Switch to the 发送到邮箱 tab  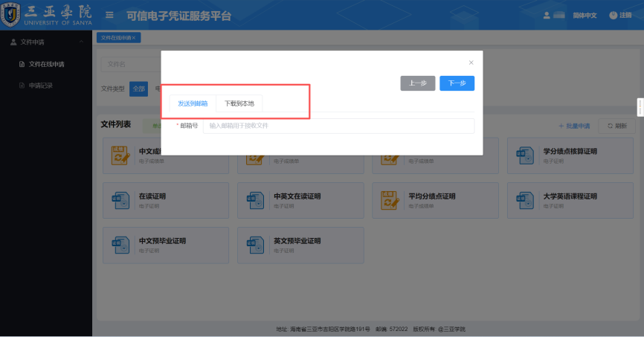pos(193,103)
